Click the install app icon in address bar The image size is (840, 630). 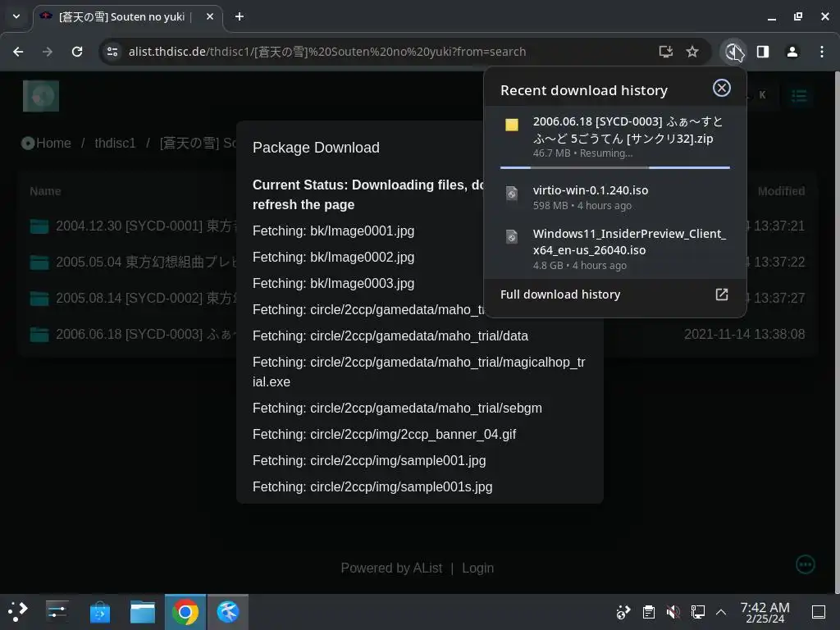click(666, 52)
